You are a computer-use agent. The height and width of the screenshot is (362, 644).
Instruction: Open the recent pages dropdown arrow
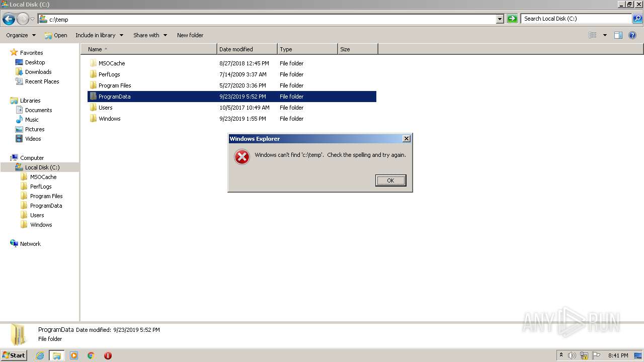pos(32,19)
